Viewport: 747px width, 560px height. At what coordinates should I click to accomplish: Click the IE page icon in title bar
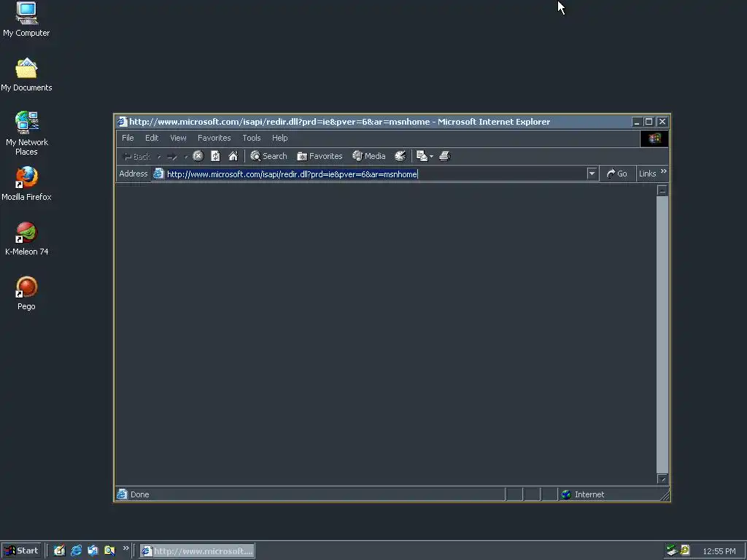pyautogui.click(x=123, y=122)
